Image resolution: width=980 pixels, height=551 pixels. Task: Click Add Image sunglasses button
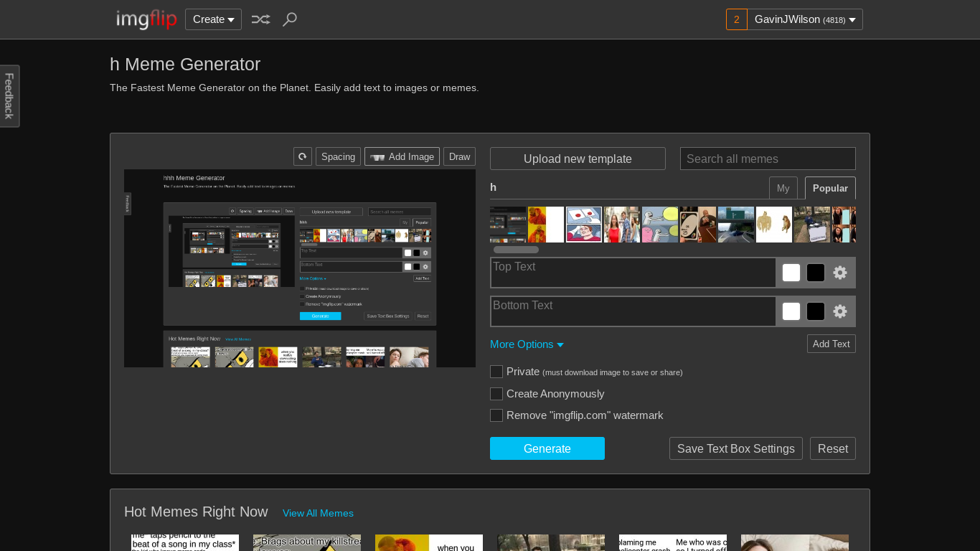point(402,156)
